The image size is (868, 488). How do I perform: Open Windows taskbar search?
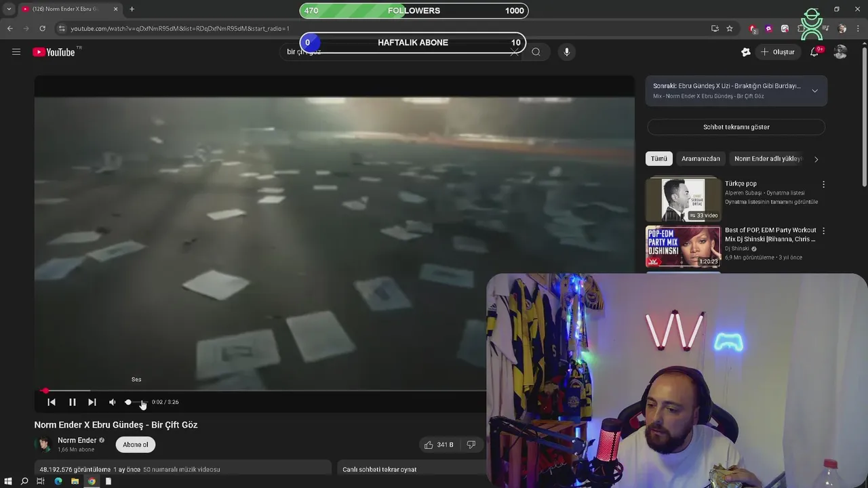24,481
